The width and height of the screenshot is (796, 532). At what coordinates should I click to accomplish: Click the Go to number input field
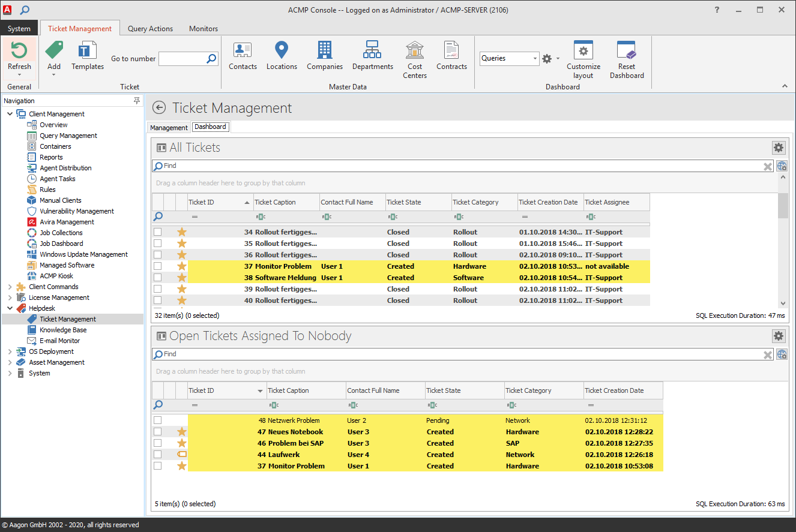pos(182,59)
